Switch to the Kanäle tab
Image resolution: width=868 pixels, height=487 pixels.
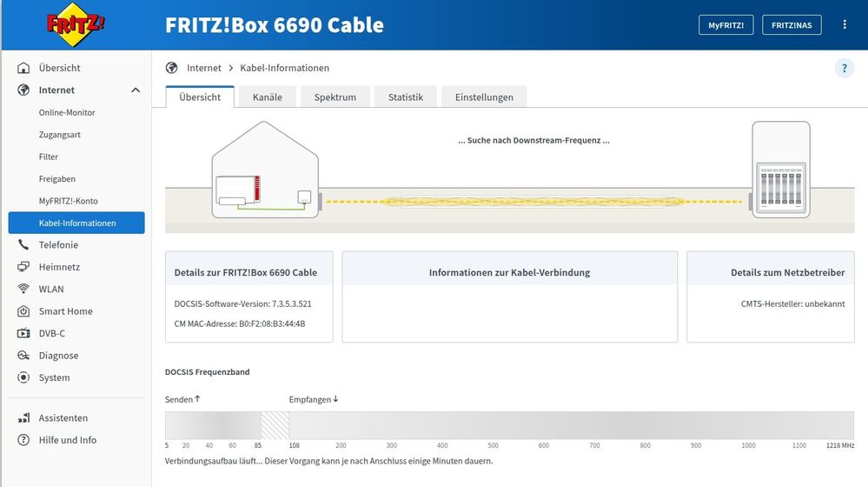[x=267, y=97]
